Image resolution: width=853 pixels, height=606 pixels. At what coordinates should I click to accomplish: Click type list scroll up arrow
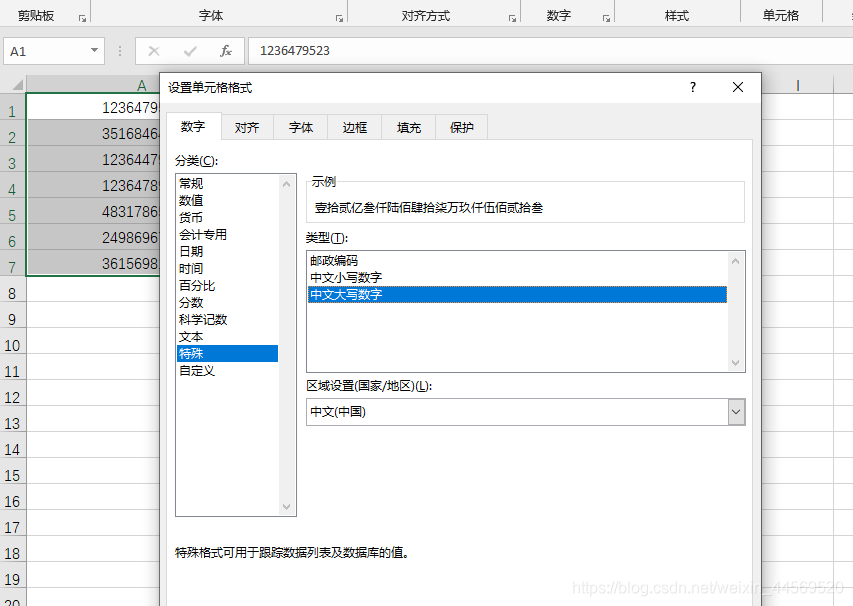735,261
